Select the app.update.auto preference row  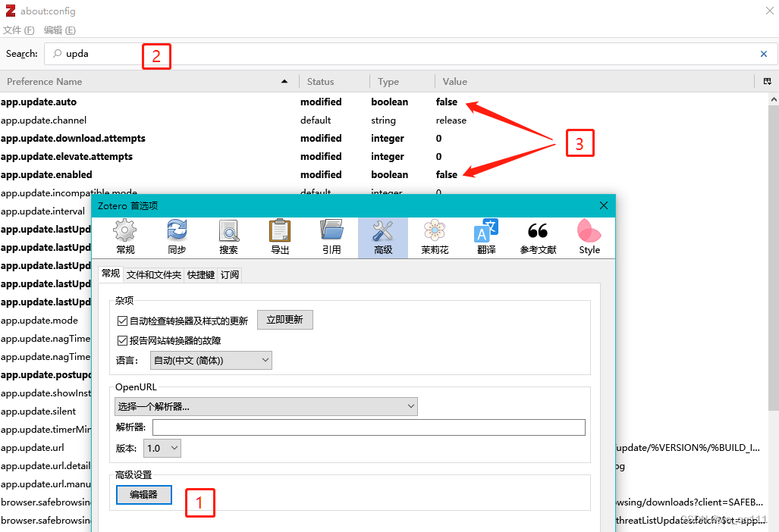(384, 102)
